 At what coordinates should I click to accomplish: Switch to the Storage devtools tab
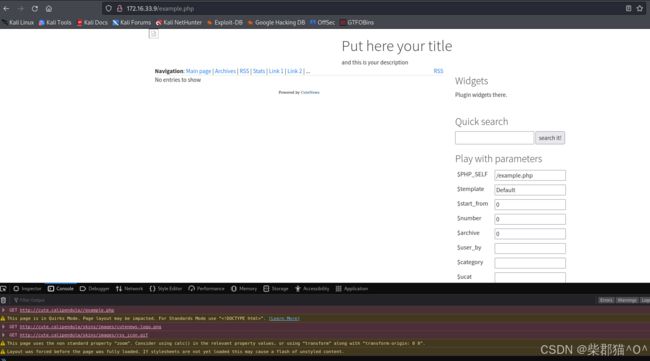(276, 288)
